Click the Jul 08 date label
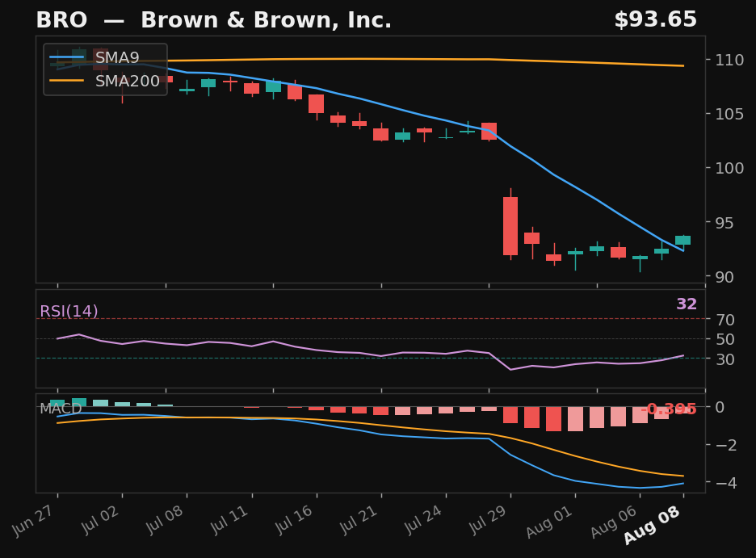756x558 pixels. pyautogui.click(x=165, y=519)
